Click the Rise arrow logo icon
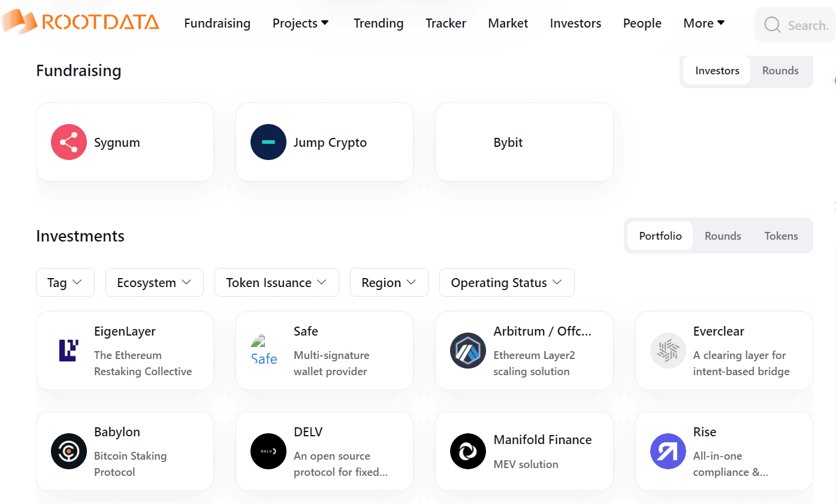 667,451
